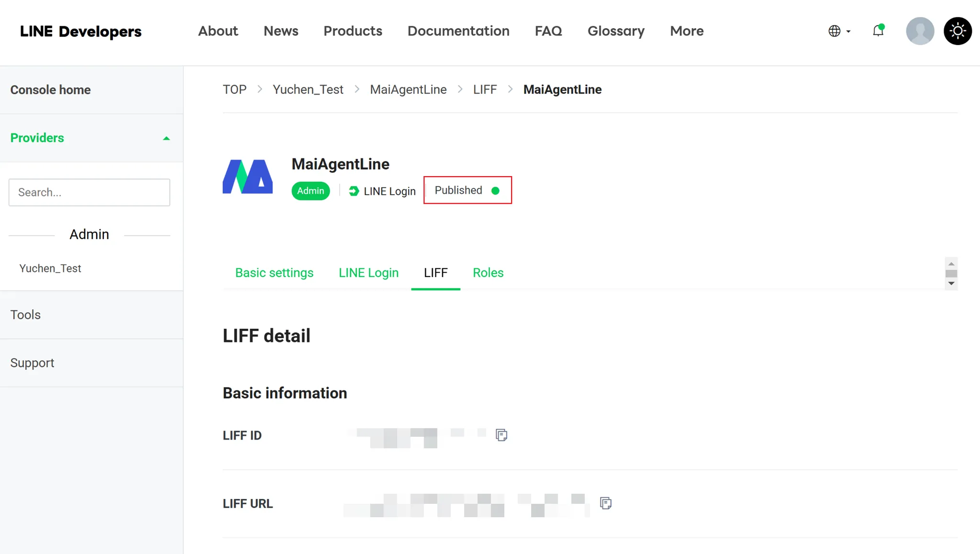This screenshot has height=554, width=980.
Task: Open the notifications bell
Action: coord(878,31)
